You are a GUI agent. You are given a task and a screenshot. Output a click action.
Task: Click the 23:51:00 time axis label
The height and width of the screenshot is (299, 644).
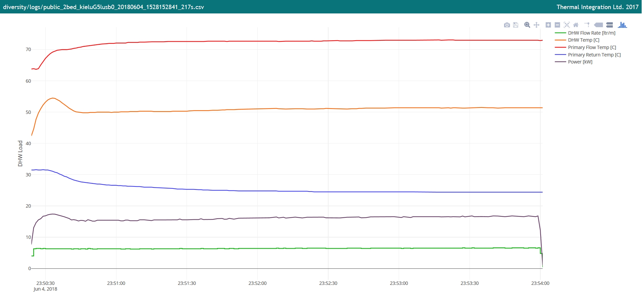[116, 283]
